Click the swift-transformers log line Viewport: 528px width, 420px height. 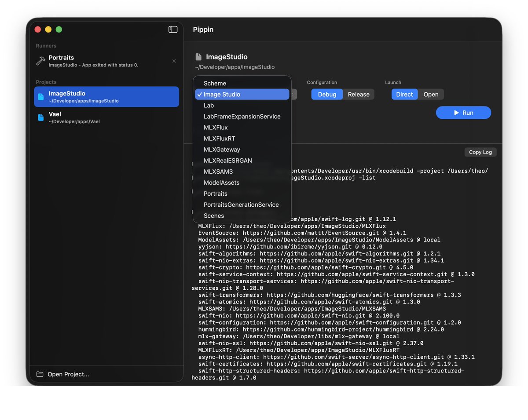(x=330, y=295)
